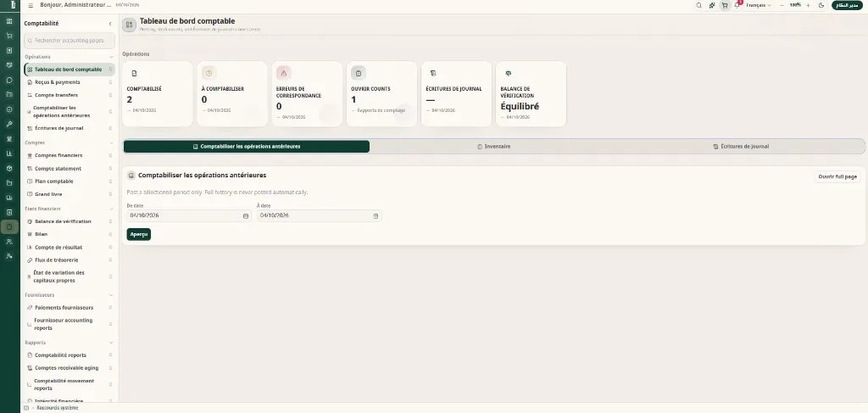Collapse the Fournisseurs section
This screenshot has width=868, height=413.
tap(111, 295)
